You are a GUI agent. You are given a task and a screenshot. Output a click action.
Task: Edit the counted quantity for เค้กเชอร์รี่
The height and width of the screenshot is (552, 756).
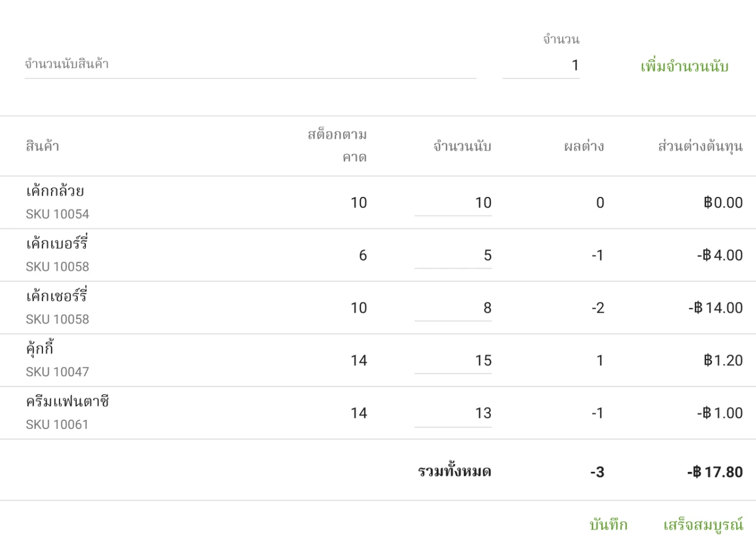[x=452, y=307]
